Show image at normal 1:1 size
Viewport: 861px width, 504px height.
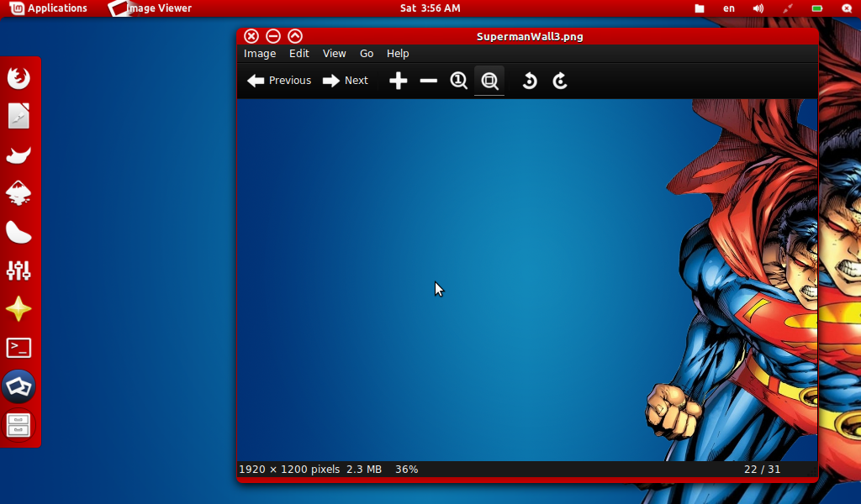pyautogui.click(x=458, y=81)
